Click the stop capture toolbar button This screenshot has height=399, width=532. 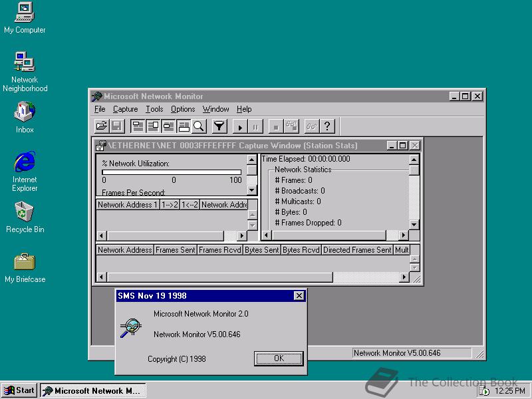point(276,126)
